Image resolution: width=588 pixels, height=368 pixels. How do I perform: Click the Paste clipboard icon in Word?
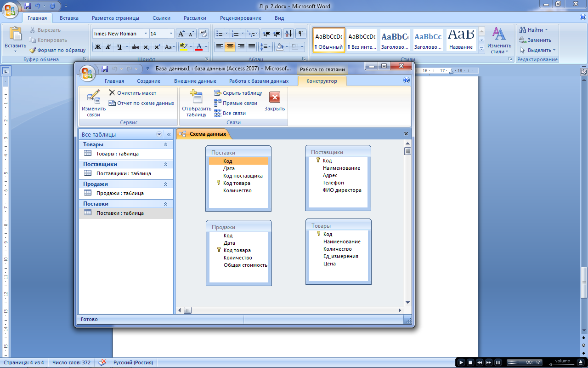pos(16,34)
